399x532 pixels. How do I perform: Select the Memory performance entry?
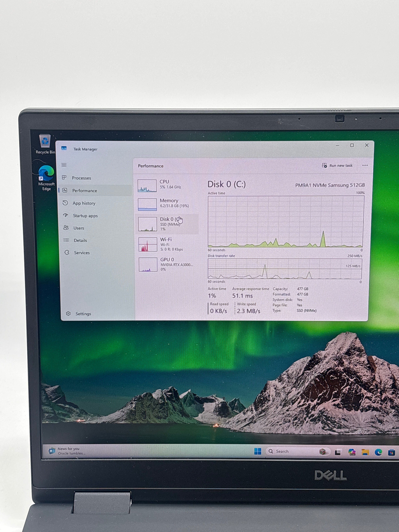(167, 204)
